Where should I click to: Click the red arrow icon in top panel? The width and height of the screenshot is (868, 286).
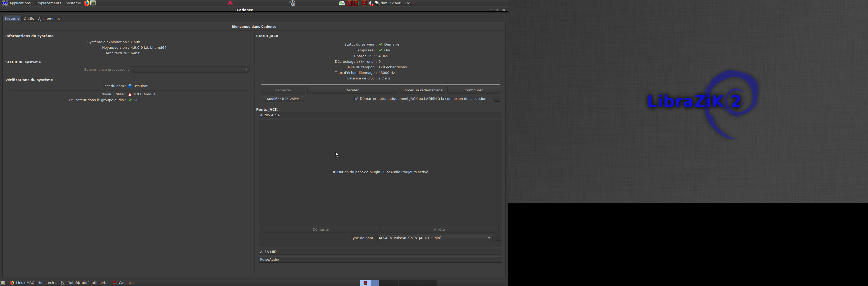click(x=230, y=3)
